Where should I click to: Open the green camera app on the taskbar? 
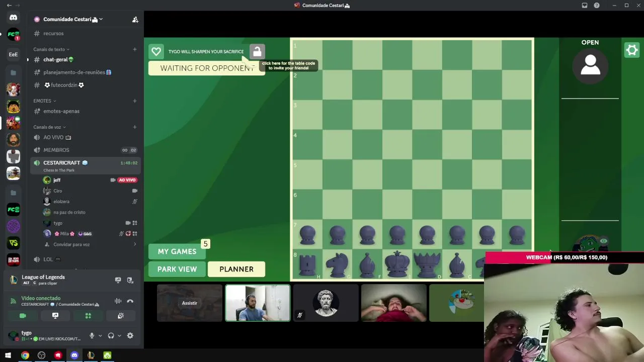point(107,355)
